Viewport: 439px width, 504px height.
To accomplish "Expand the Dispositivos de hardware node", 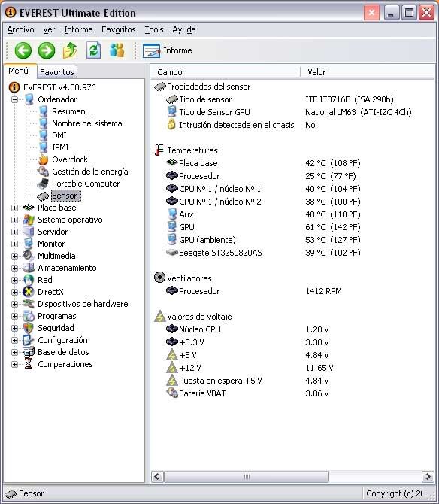I will [14, 304].
